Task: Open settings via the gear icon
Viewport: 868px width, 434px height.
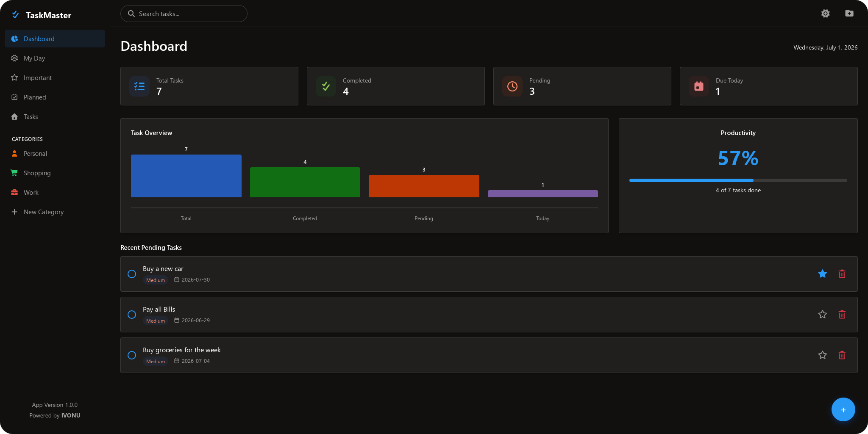Action: tap(825, 14)
